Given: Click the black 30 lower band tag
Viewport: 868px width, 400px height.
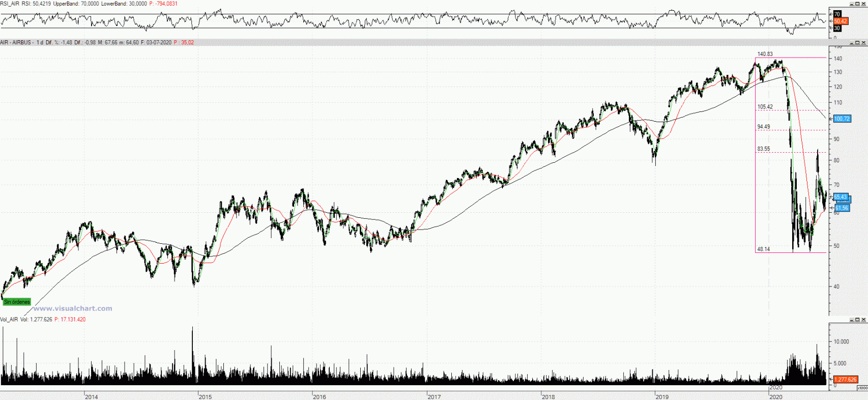Looking at the screenshot, I should [x=837, y=28].
